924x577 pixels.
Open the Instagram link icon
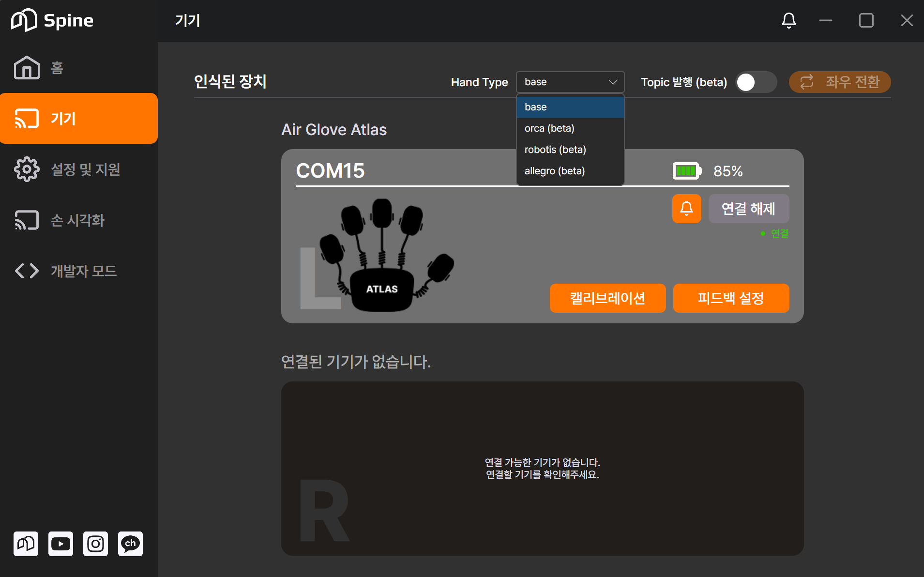[95, 544]
